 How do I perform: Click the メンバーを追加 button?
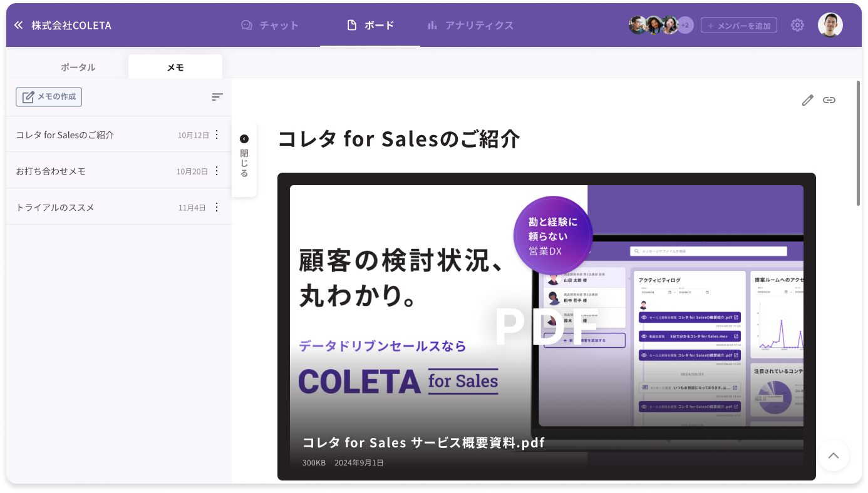[739, 25]
